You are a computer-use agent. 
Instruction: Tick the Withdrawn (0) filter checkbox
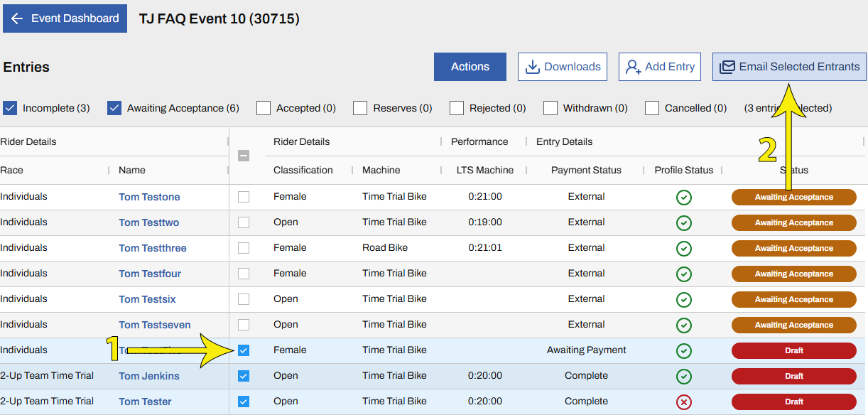(x=550, y=108)
